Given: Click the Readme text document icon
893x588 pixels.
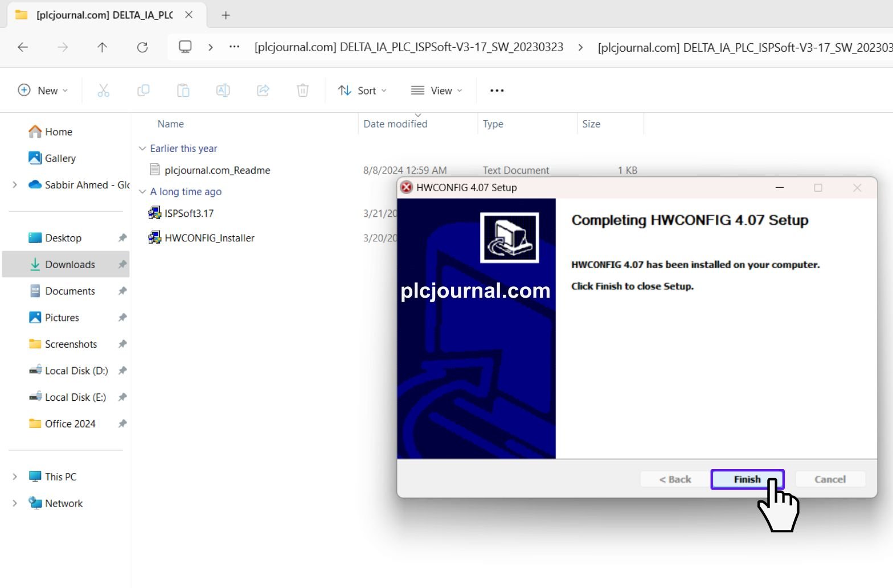Looking at the screenshot, I should point(154,170).
